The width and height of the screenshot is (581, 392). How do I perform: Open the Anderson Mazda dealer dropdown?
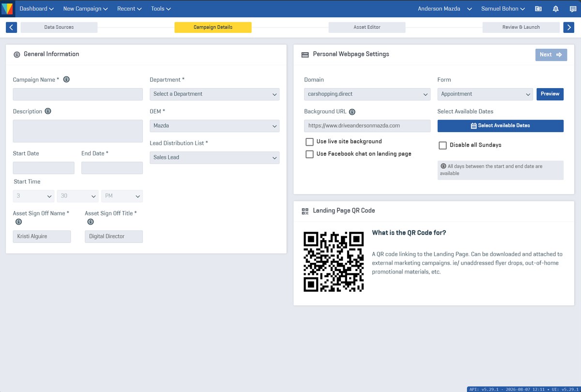pos(445,9)
